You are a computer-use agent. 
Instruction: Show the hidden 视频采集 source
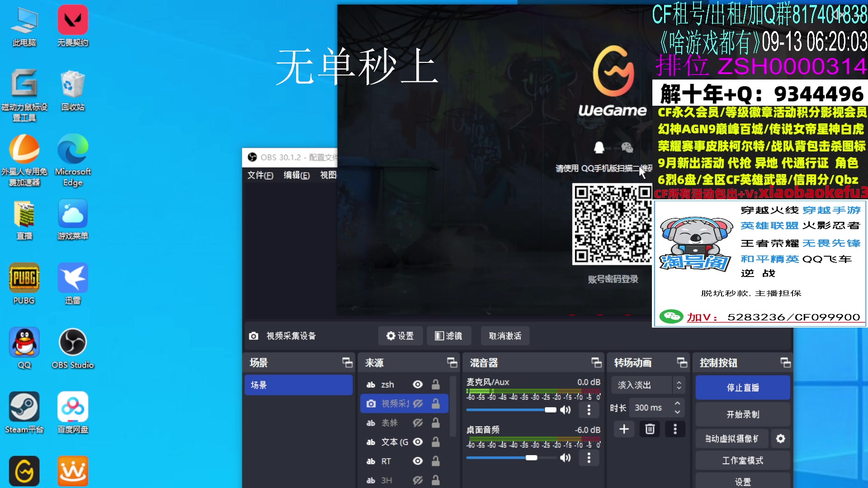point(418,404)
